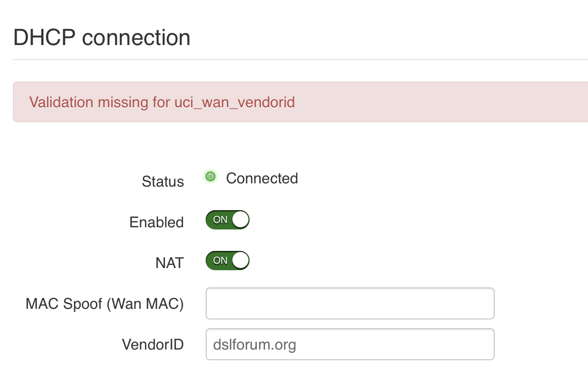588x371 pixels.
Task: Select the uci_wan_vendorid error text
Action: (x=235, y=102)
